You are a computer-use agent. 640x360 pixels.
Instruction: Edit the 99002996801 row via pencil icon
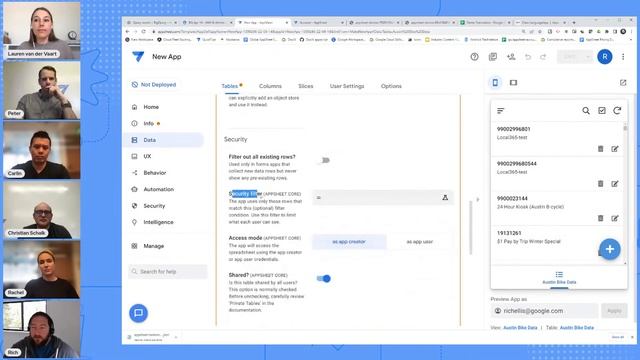(x=615, y=149)
